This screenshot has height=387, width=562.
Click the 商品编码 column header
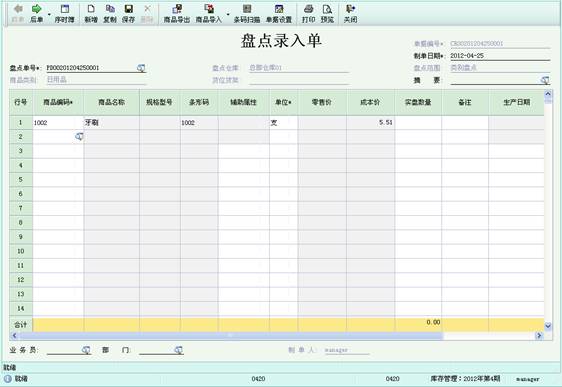coord(58,102)
